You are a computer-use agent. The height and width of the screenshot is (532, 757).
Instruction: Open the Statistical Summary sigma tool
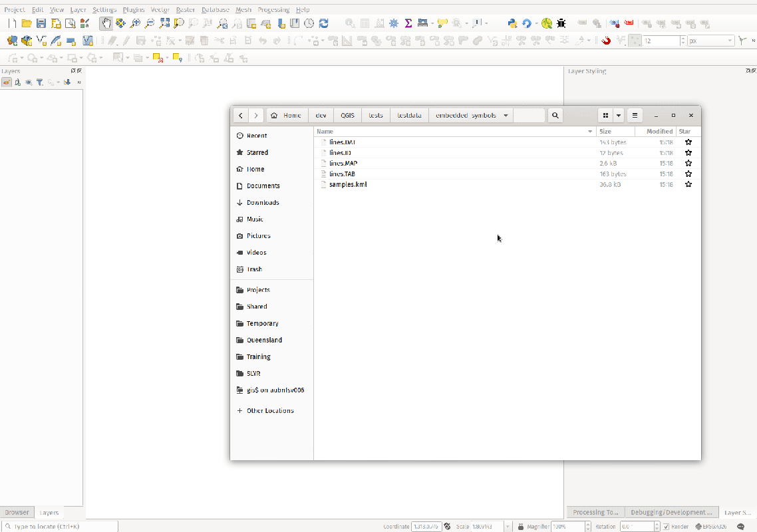[408, 23]
